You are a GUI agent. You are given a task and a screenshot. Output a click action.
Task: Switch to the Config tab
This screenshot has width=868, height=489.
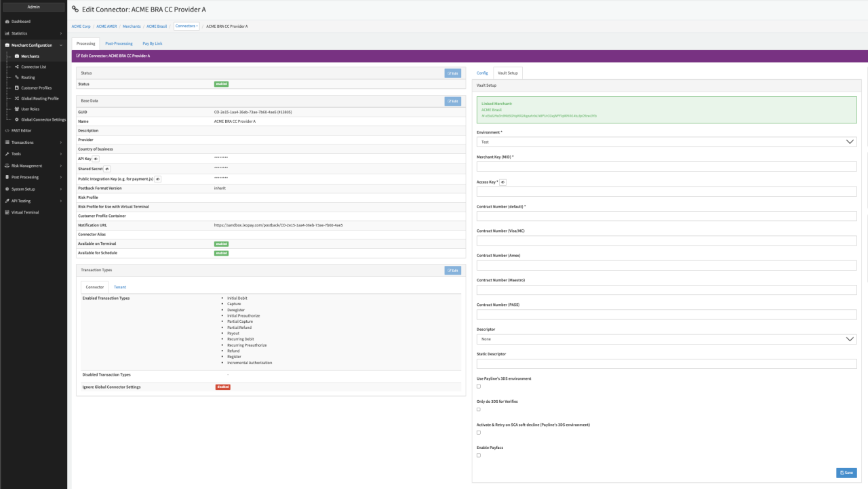tap(482, 73)
